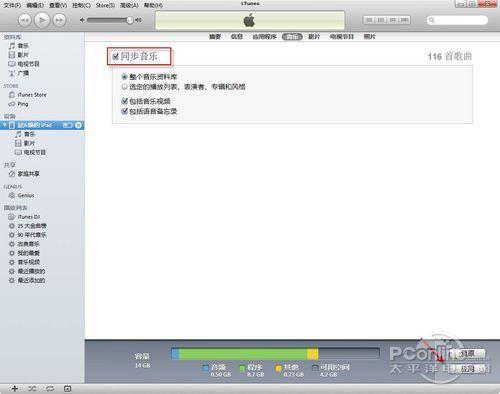Toggle the 同步音乐 sync music checkbox
500x394 pixels.
[115, 56]
